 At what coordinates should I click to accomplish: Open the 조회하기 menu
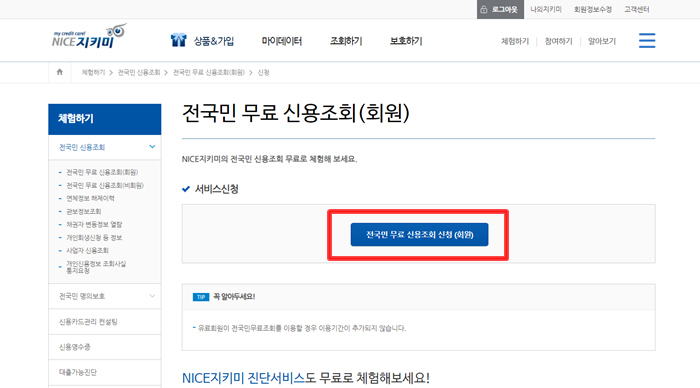(346, 41)
